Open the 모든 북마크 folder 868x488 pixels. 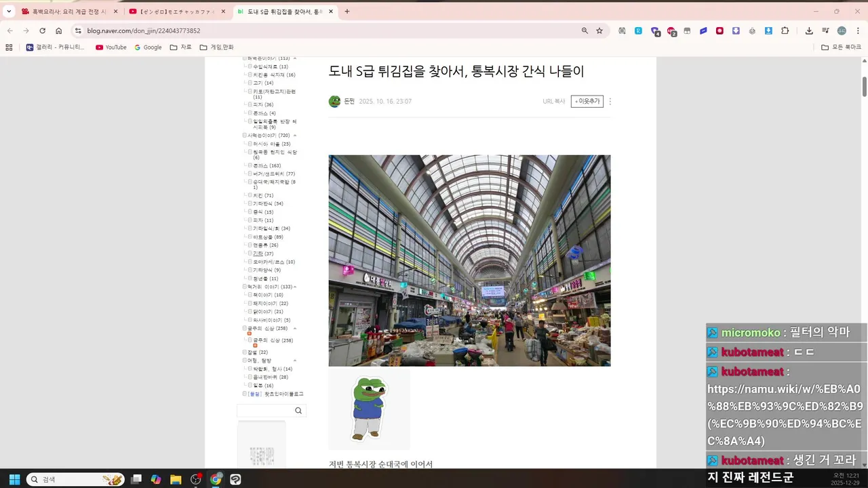click(841, 47)
